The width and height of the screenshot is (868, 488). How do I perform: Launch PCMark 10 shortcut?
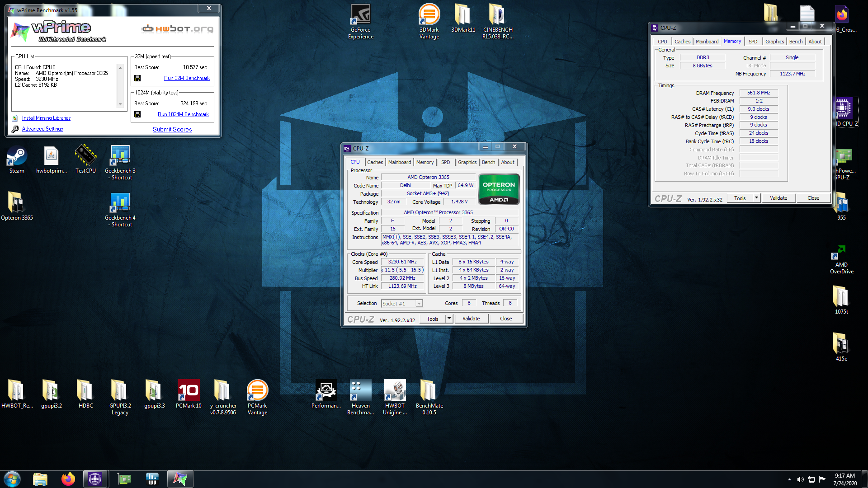[x=189, y=394]
